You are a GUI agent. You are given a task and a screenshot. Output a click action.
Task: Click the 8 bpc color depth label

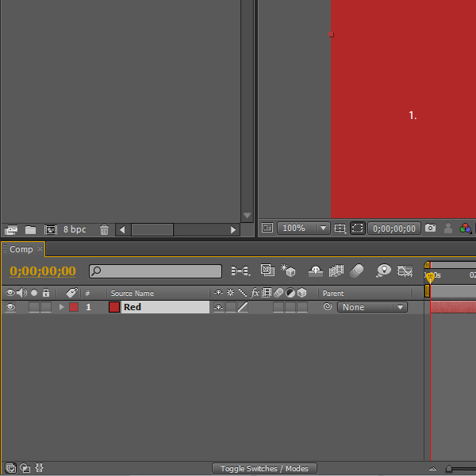pyautogui.click(x=75, y=229)
